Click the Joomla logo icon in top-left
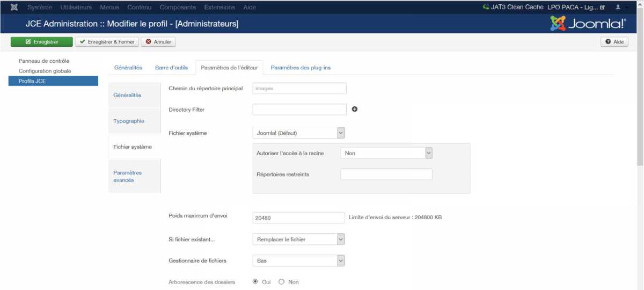 14,8
